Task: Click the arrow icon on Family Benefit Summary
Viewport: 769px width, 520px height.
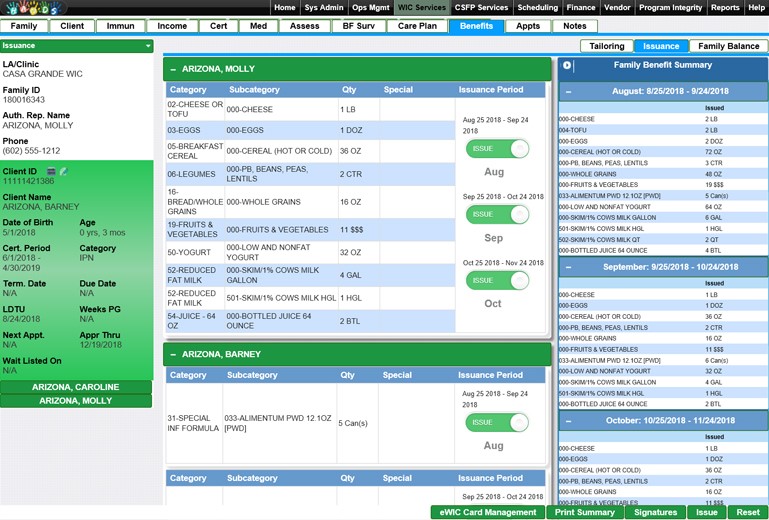Action: (x=568, y=66)
